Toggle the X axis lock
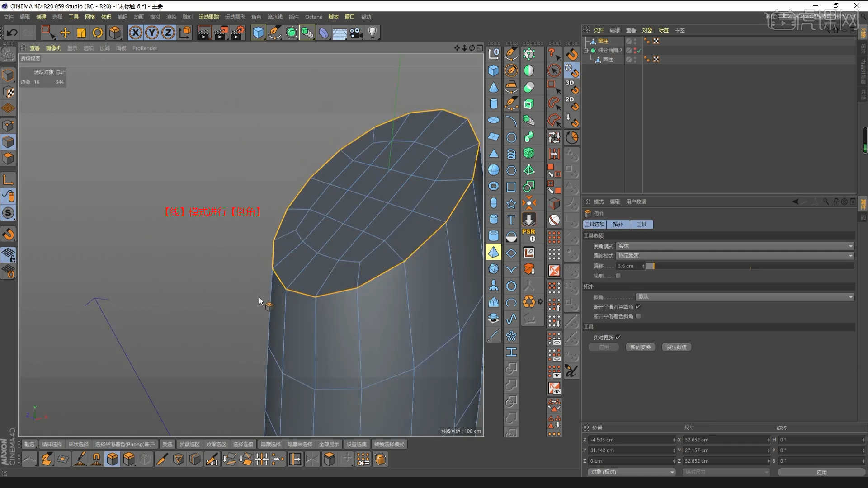868x488 pixels. [x=136, y=33]
